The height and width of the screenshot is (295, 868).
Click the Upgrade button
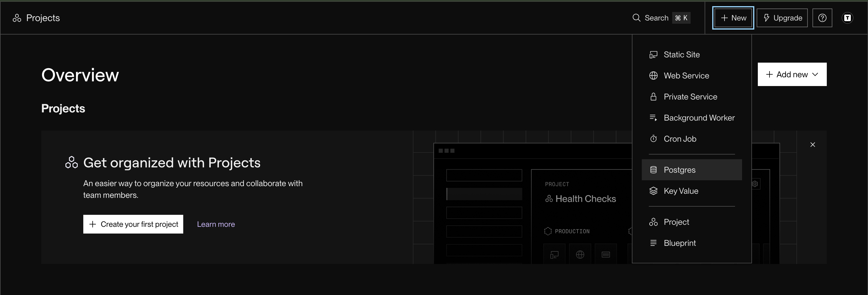782,18
